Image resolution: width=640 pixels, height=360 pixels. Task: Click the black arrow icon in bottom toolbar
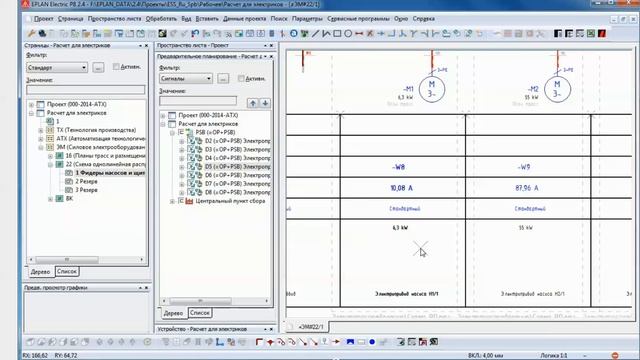point(336,342)
